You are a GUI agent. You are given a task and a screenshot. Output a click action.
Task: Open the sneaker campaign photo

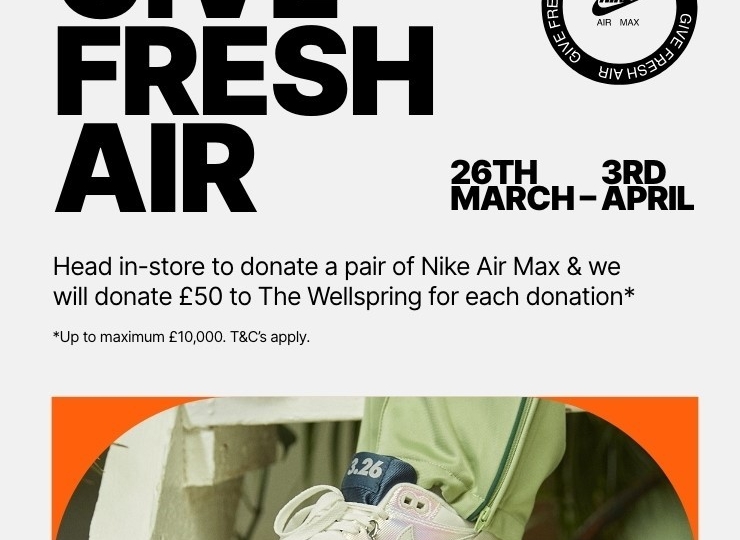point(375,468)
